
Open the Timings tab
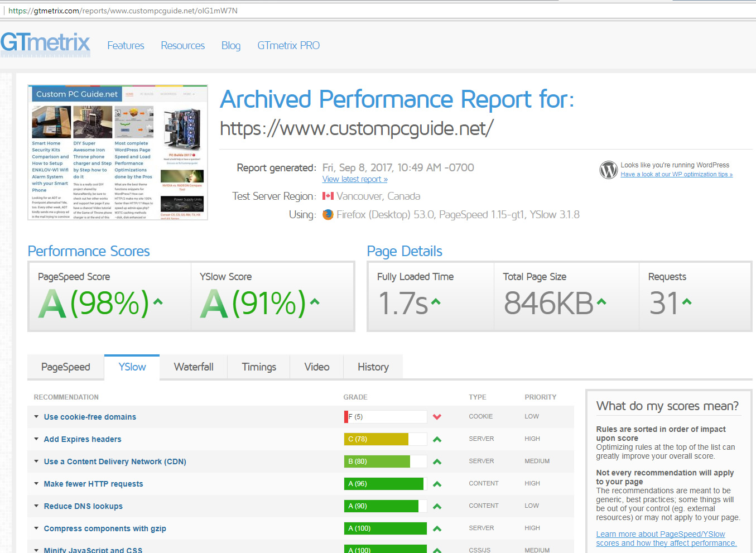[x=259, y=367]
